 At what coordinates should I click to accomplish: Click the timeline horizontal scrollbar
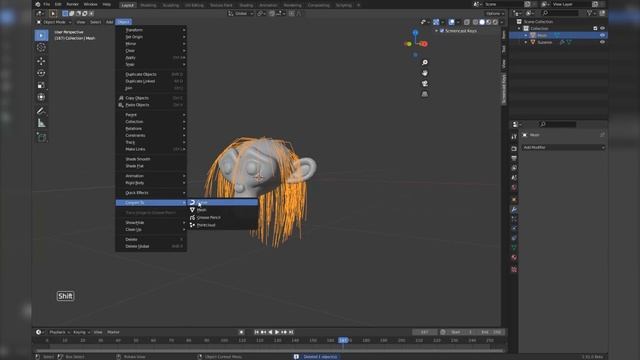(269, 350)
